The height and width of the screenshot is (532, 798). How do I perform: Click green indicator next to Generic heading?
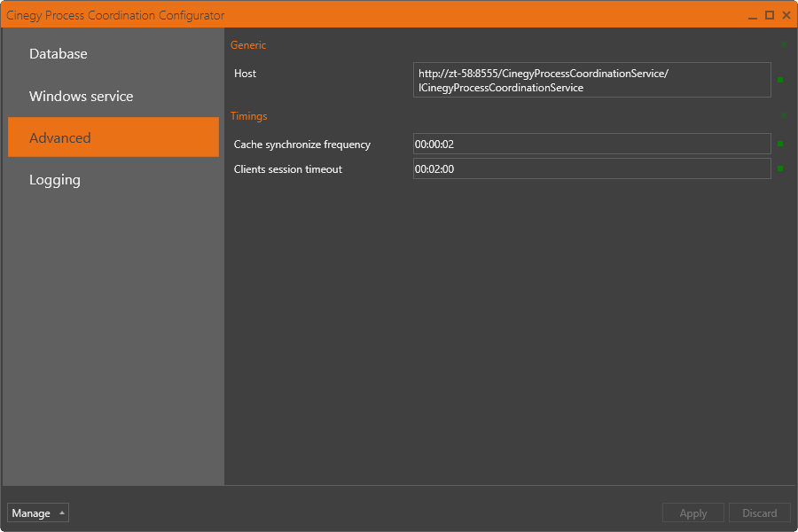click(784, 45)
